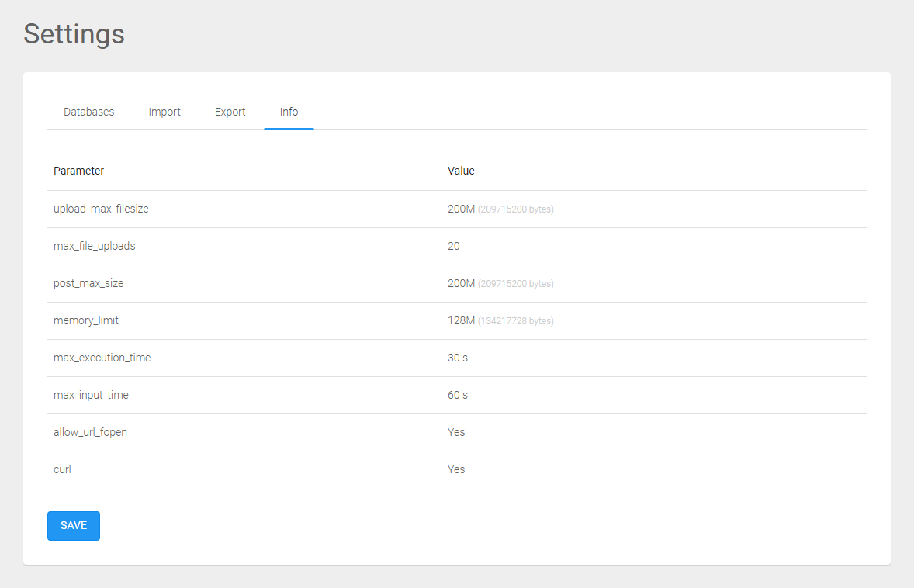Switch to the Databases tab

coord(88,112)
